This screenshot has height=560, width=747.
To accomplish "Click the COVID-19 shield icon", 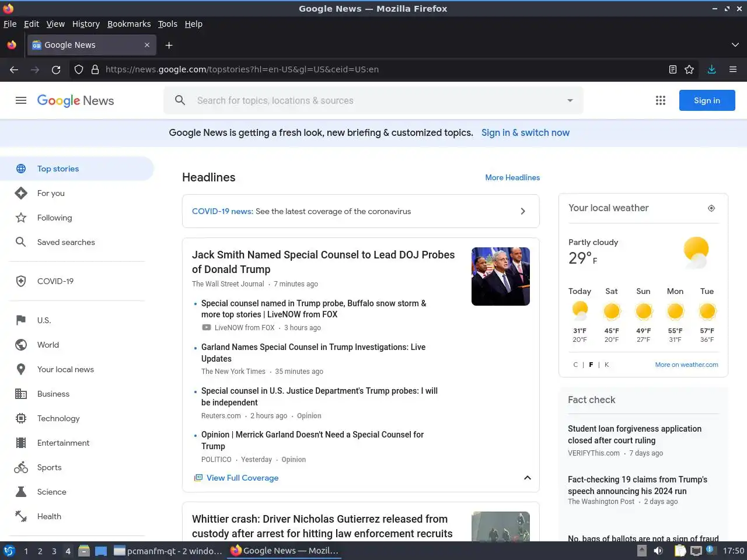I will click(x=21, y=281).
